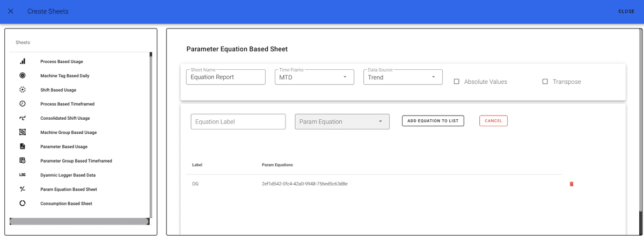Click the Shift Based Usage dotted circle icon
This screenshot has height=239, width=644.
pos(23,90)
